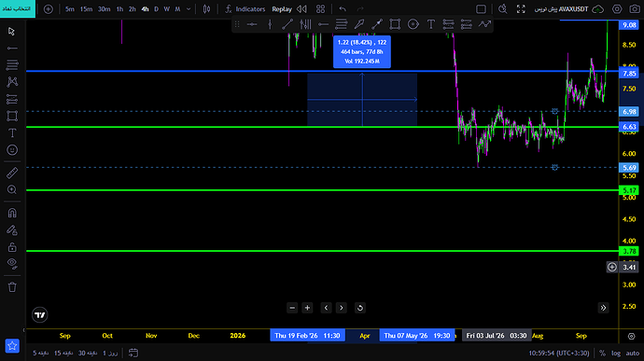Select the rectangle shape tool in left sidebar
The image size is (644, 361).
(x=12, y=117)
